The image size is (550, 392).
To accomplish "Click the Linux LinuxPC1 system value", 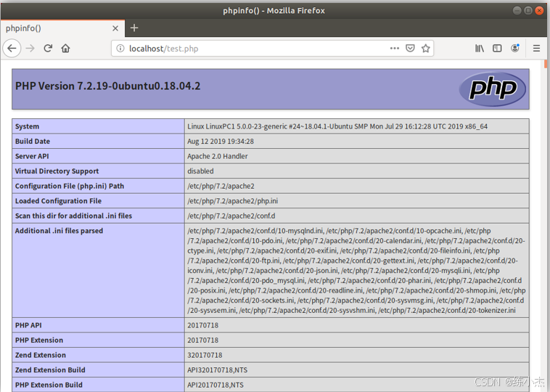I will coord(337,126).
